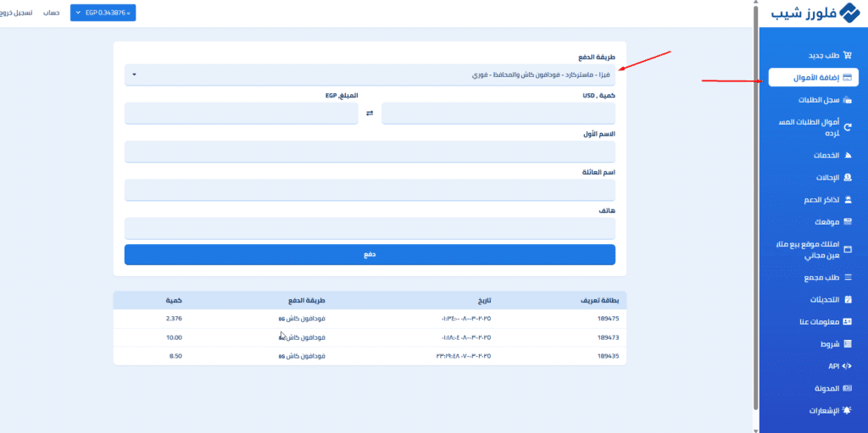Click the اسم العائلة last name field
The image size is (868, 433).
click(x=370, y=190)
